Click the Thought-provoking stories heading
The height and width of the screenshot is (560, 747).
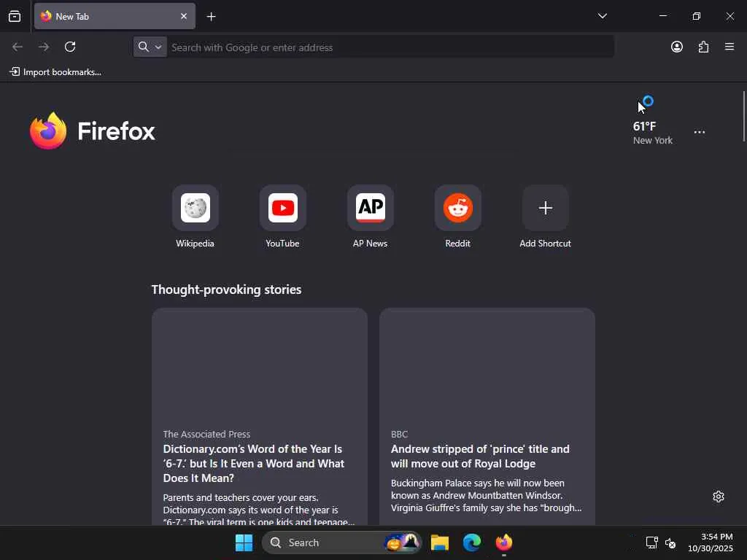pyautogui.click(x=226, y=289)
